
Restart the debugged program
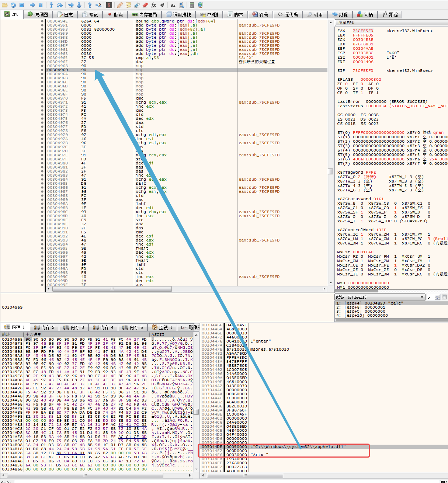(x=13, y=5)
